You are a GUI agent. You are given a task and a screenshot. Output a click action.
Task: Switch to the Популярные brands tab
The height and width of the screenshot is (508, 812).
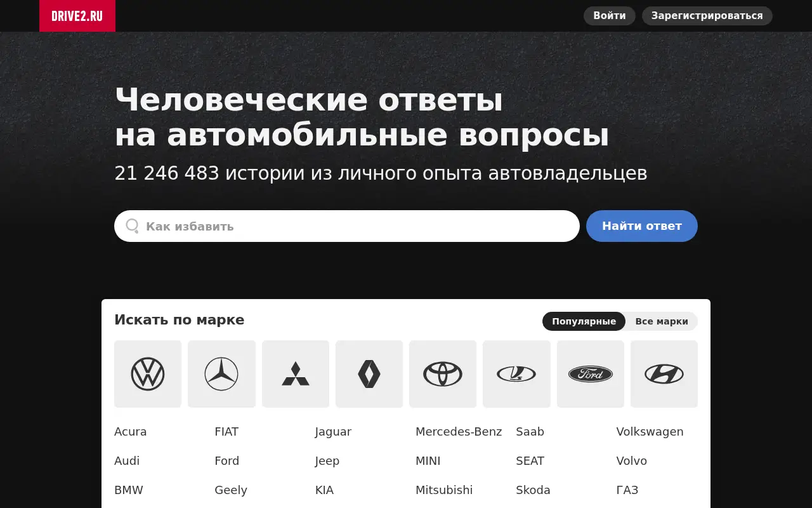pos(584,321)
